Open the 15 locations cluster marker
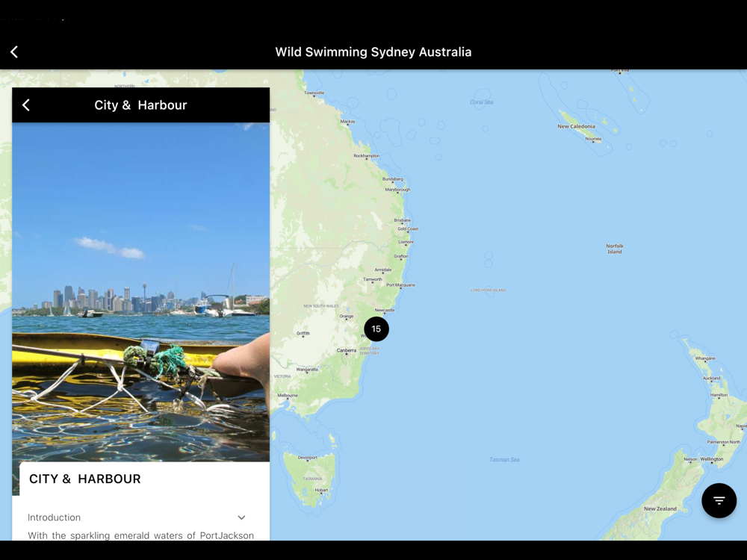Image resolution: width=747 pixels, height=560 pixels. (x=376, y=329)
